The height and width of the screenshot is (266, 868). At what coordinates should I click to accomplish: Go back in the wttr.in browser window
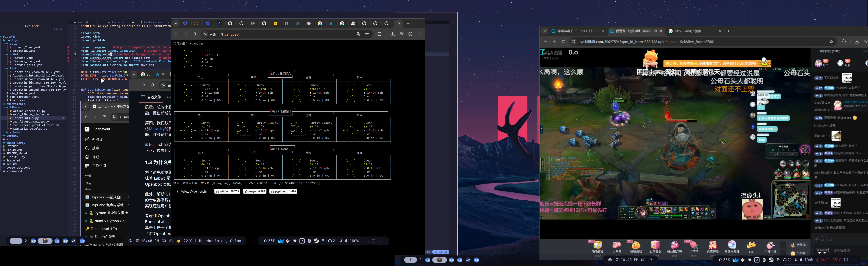(x=177, y=34)
